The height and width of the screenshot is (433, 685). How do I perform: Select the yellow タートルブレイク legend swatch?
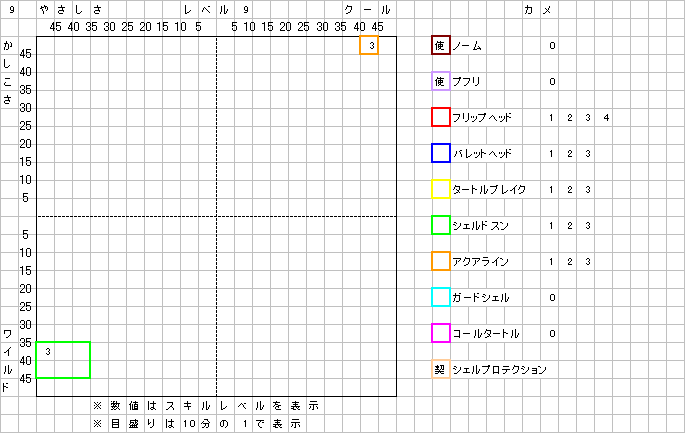441,189
